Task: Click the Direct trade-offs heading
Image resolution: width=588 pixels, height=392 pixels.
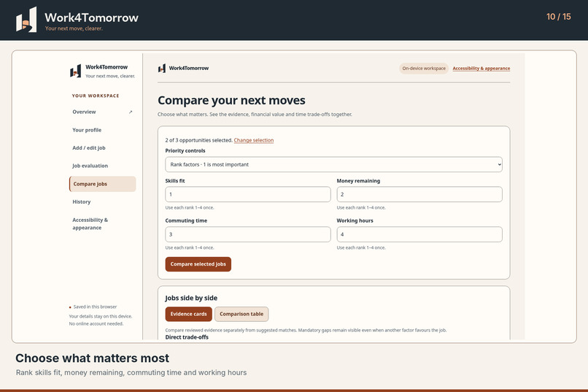Action: (x=187, y=337)
